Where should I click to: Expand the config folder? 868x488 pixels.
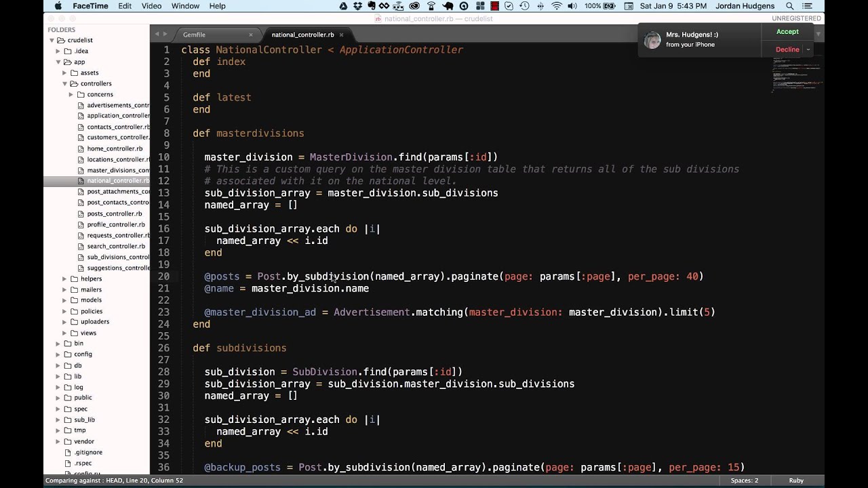tap(58, 354)
